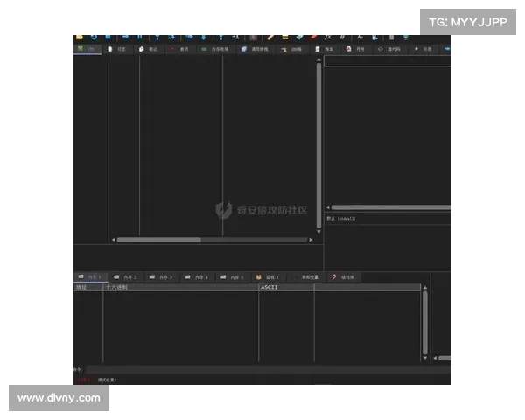The height and width of the screenshot is (420, 525).
Task: Click the disassembly vertical scrollbar thumb
Action: point(318,146)
